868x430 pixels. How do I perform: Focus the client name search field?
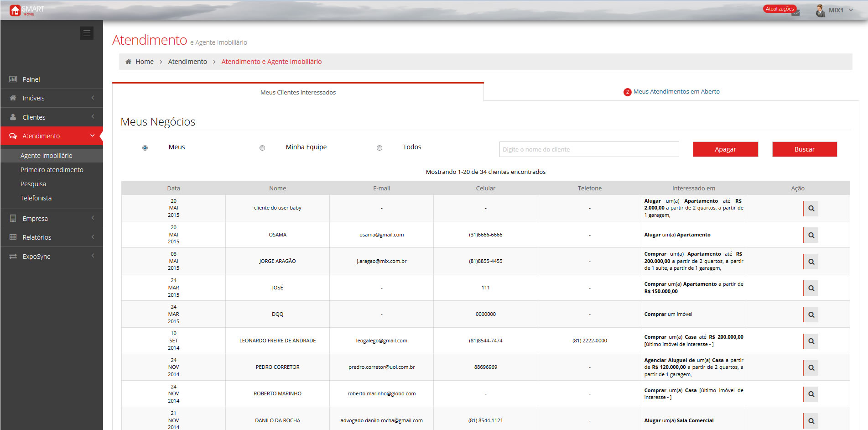point(589,149)
